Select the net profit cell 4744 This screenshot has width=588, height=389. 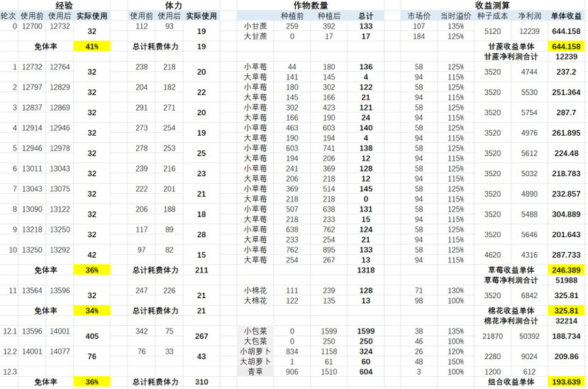pyautogui.click(x=529, y=72)
